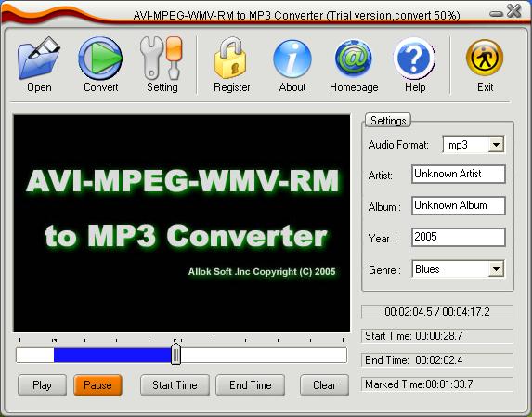Visit Homepage via the globe icon
This screenshot has height=417, width=532.
[354, 59]
